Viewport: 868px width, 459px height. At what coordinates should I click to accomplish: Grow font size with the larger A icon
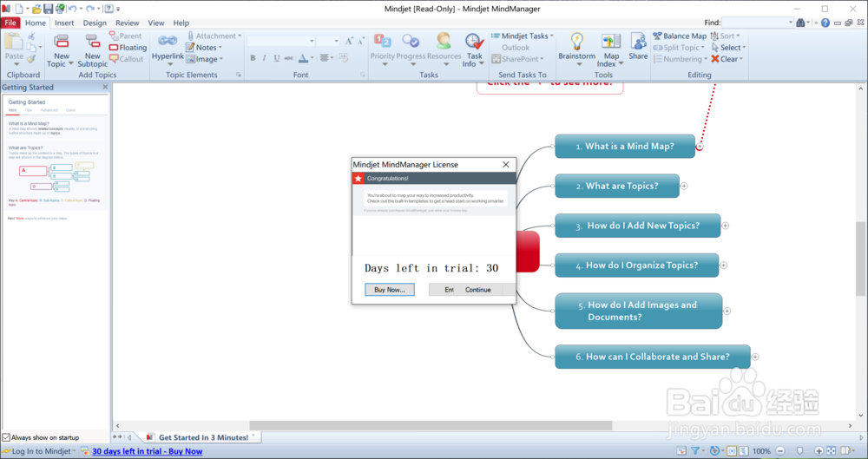tap(349, 41)
